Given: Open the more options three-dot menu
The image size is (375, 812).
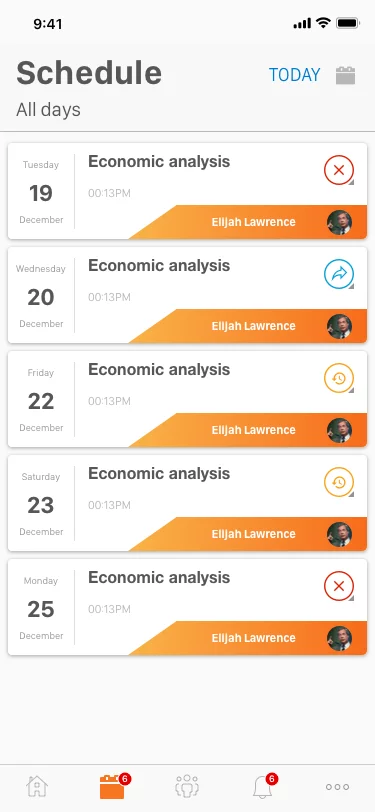Looking at the screenshot, I should (x=337, y=787).
